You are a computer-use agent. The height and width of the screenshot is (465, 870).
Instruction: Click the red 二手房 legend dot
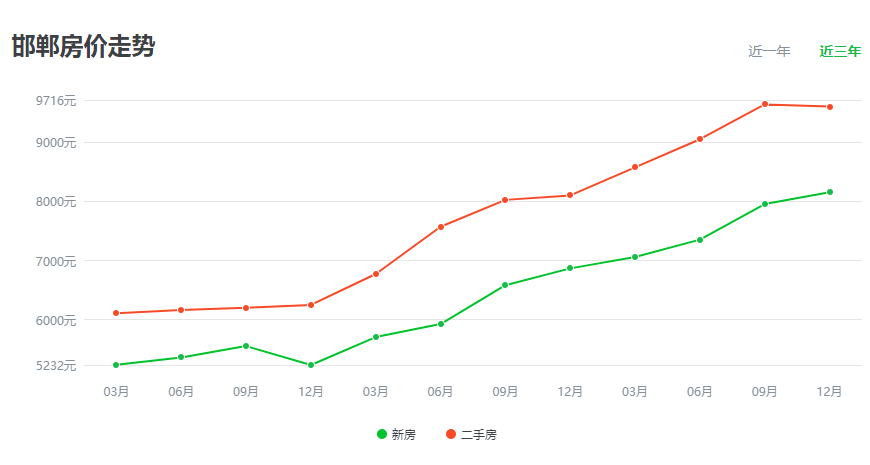point(451,434)
